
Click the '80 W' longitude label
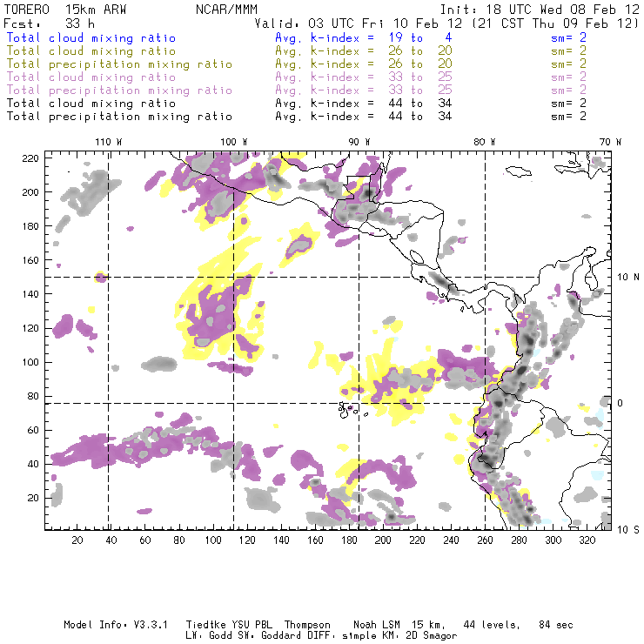click(x=484, y=142)
